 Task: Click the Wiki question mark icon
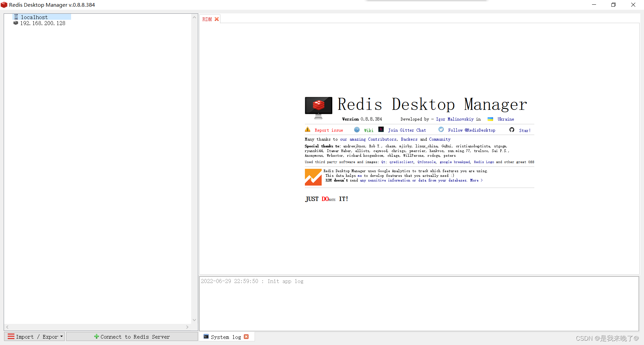pyautogui.click(x=357, y=130)
